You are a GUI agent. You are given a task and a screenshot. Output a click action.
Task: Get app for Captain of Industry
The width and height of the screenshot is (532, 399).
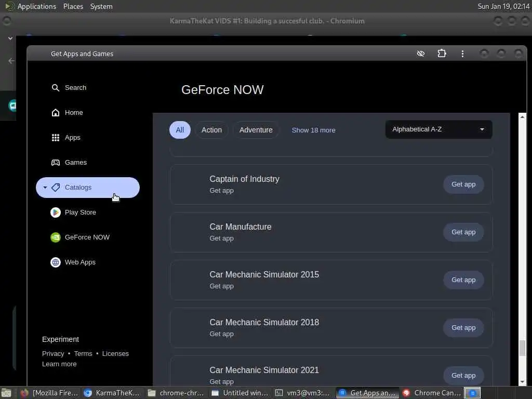[463, 184]
